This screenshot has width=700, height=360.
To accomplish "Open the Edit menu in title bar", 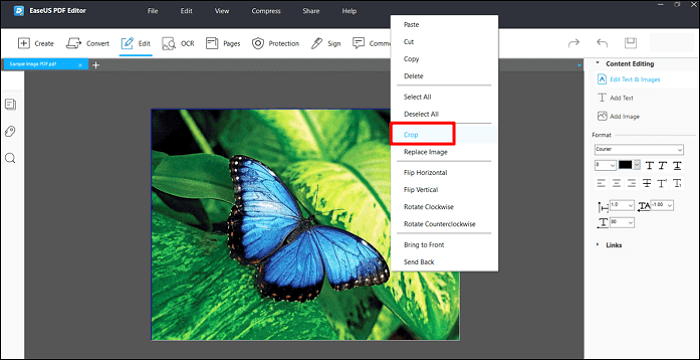I will tap(186, 11).
